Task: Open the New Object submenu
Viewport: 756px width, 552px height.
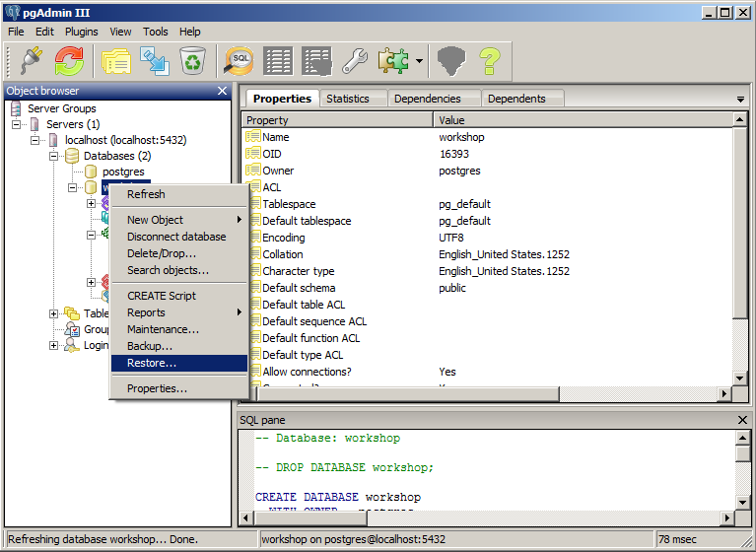Action: pos(178,220)
